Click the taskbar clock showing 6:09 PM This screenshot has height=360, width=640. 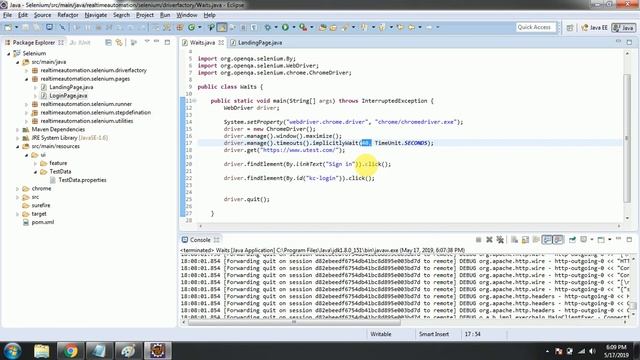click(616, 351)
